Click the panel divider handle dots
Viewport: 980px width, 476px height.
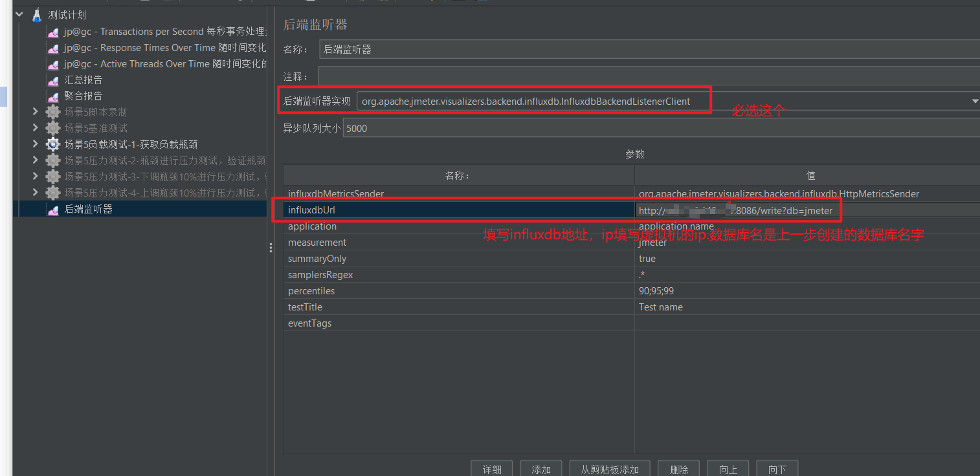click(x=271, y=248)
